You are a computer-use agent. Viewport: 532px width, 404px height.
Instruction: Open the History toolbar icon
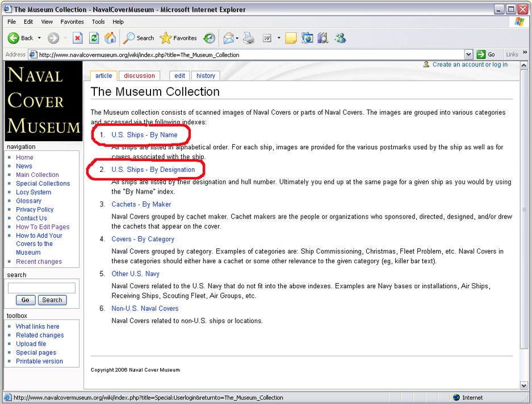210,38
